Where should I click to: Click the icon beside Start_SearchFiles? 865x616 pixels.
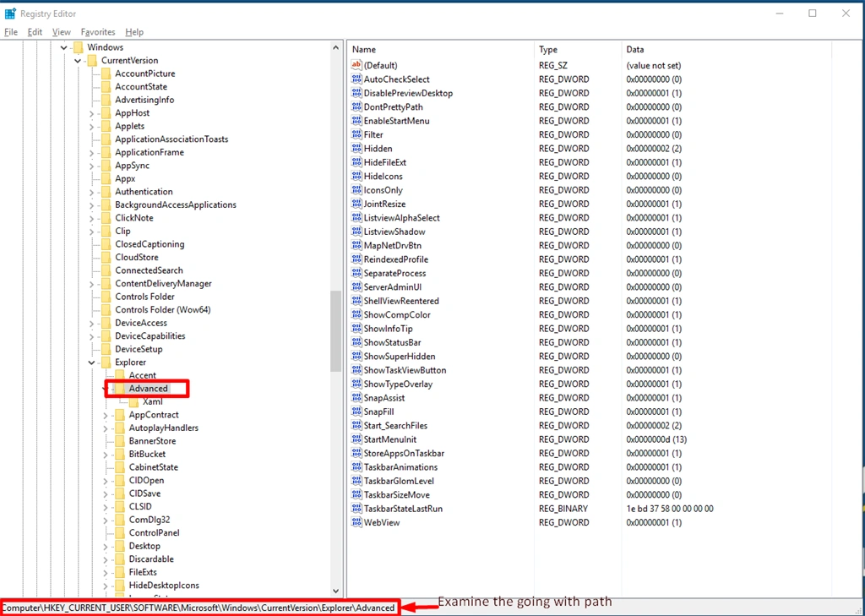[356, 426]
